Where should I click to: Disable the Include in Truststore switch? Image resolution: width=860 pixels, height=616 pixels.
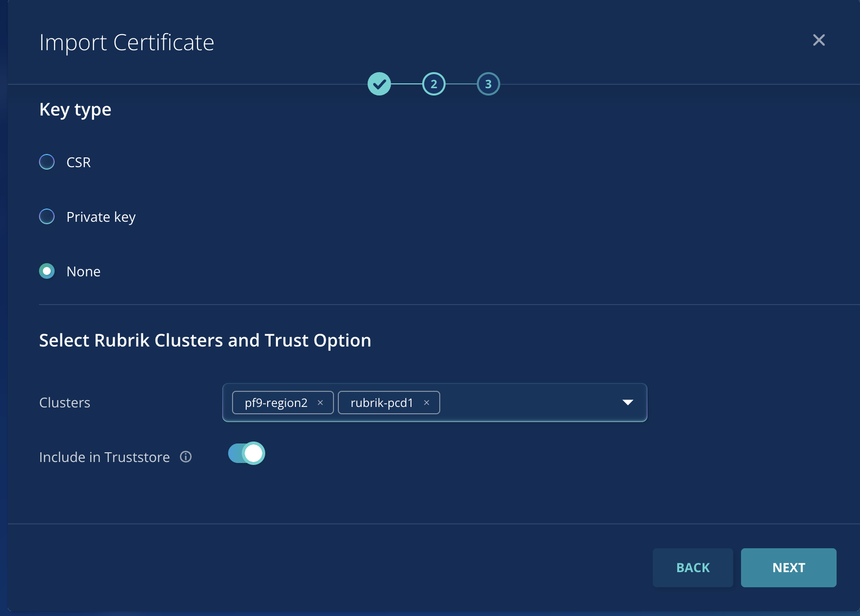(247, 453)
